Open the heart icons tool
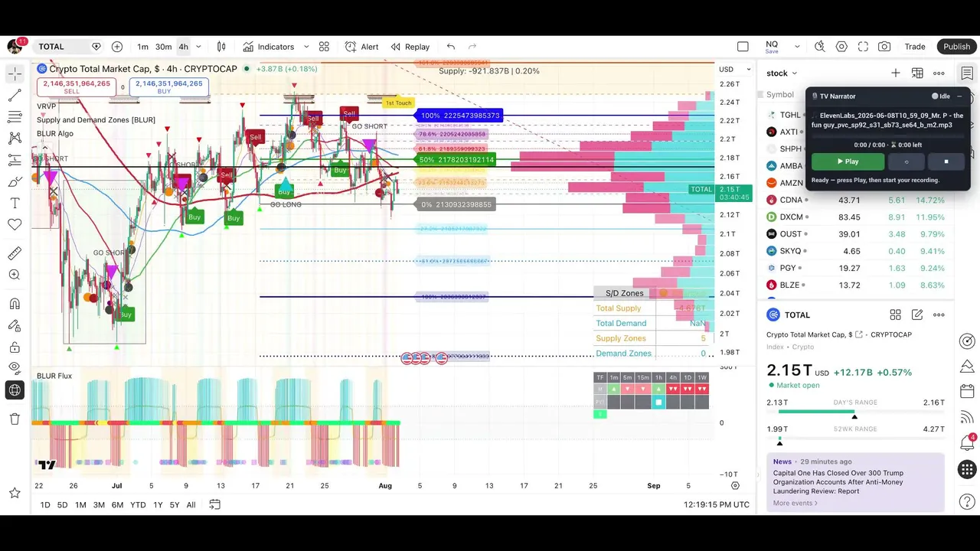The width and height of the screenshot is (980, 551). [15, 225]
